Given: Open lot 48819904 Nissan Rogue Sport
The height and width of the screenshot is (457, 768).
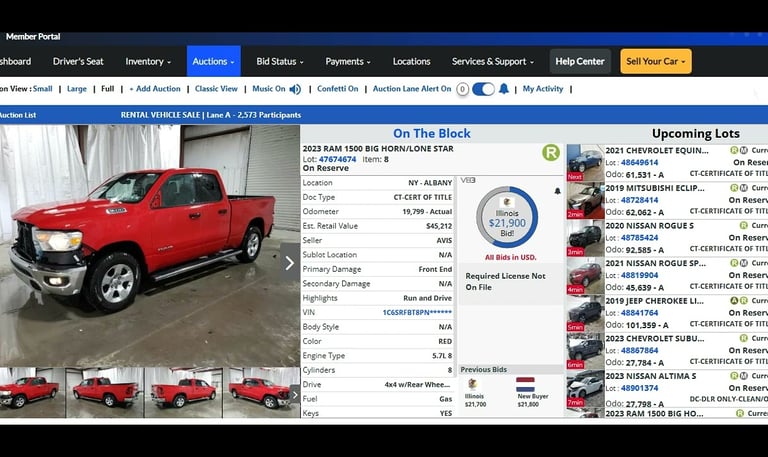Looking at the screenshot, I should point(639,275).
